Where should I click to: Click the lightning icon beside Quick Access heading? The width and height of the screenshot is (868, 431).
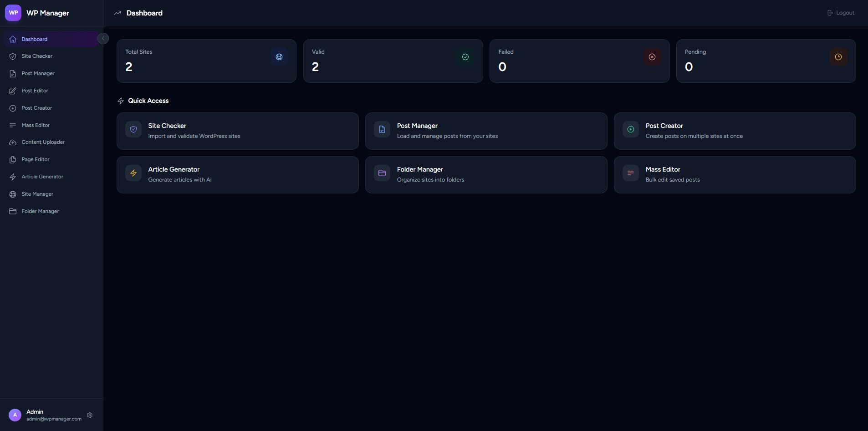(121, 101)
